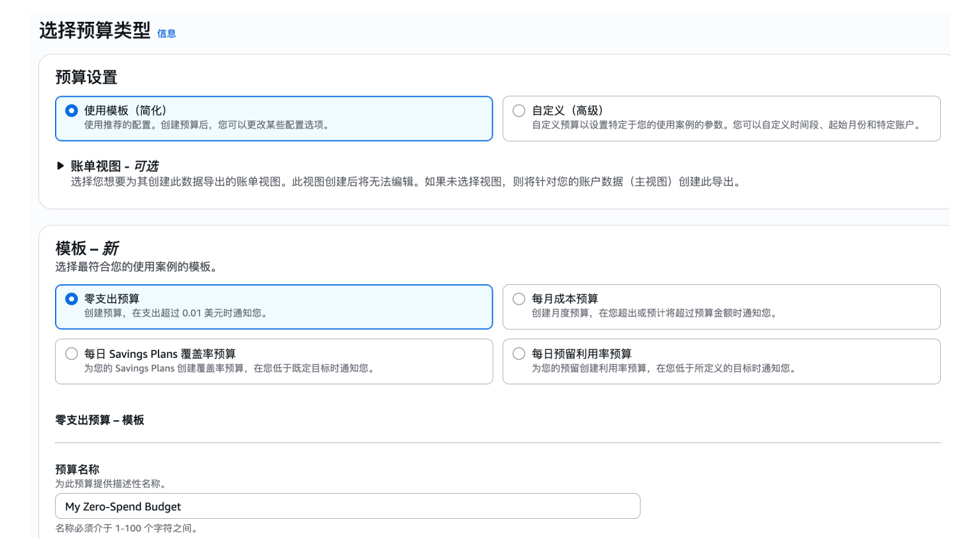The width and height of the screenshot is (980, 550).
Task: Select the 零支出预算 template radio button
Action: pyautogui.click(x=72, y=299)
